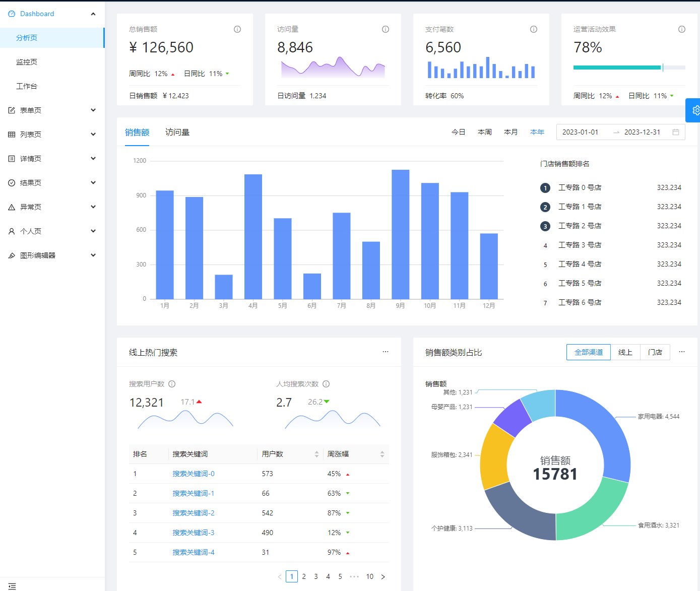
Task: Go to previous page arrow
Action: coord(280,576)
